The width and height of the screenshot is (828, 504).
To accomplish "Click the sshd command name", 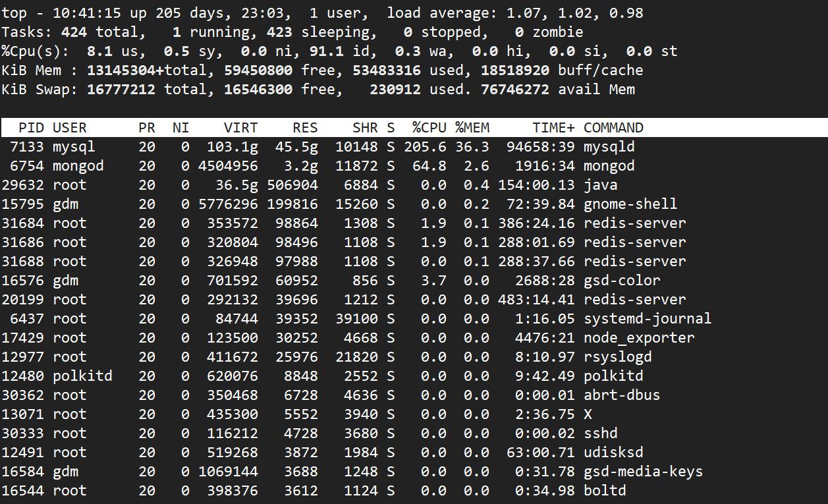I will point(601,434).
